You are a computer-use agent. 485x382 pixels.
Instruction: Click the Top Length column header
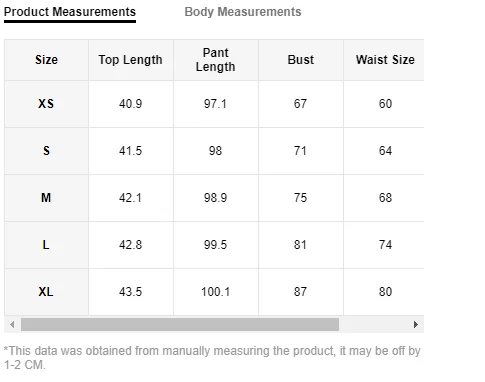(131, 60)
